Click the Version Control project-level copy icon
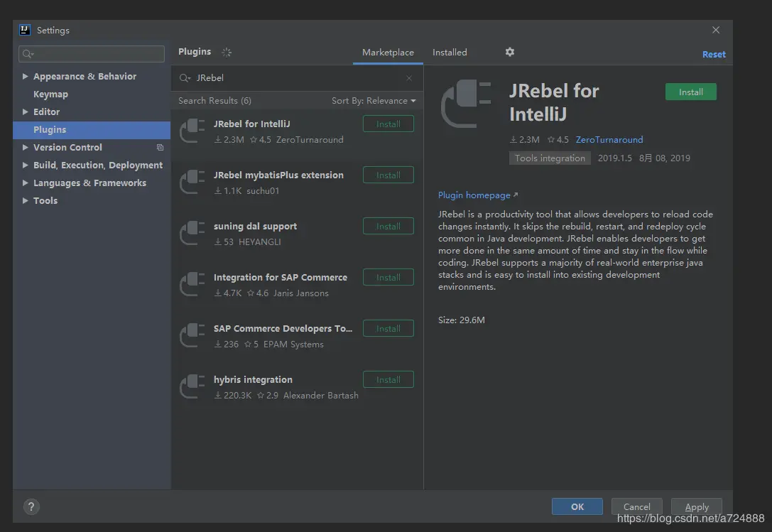The width and height of the screenshot is (772, 532). (160, 147)
